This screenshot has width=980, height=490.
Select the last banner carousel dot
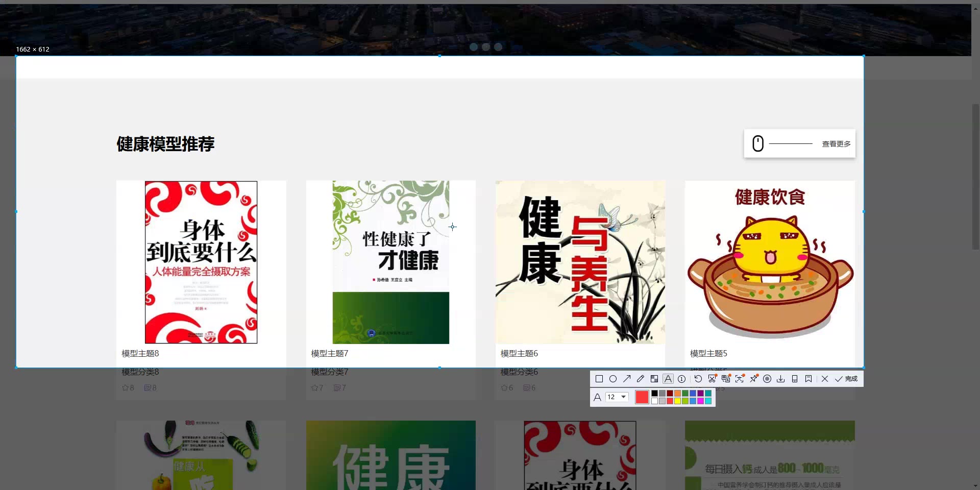coord(498,47)
